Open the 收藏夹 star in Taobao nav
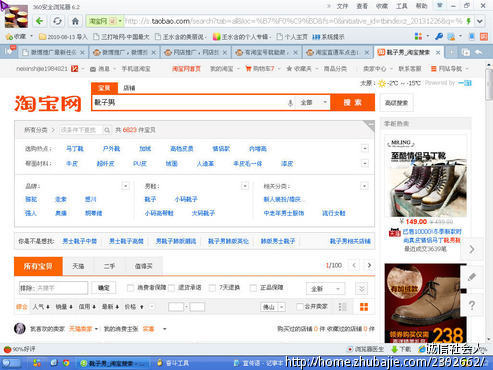Image resolution: width=493 pixels, height=370 pixels. (289, 69)
